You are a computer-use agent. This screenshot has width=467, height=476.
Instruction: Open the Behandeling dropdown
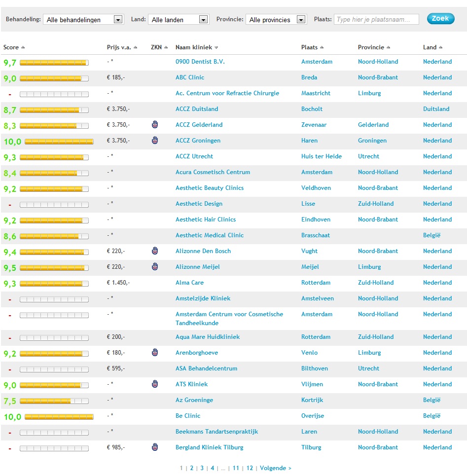(x=83, y=19)
